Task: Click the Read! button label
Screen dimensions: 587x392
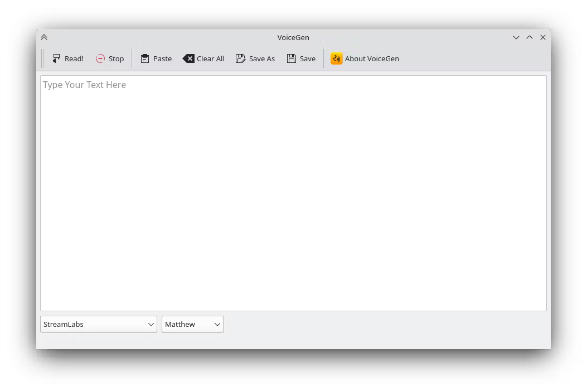Action: 74,58
